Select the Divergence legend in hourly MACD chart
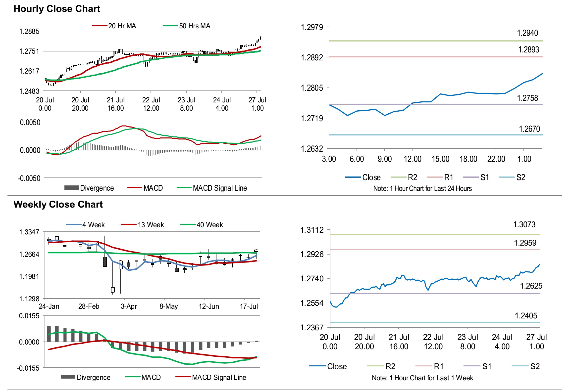 point(97,188)
